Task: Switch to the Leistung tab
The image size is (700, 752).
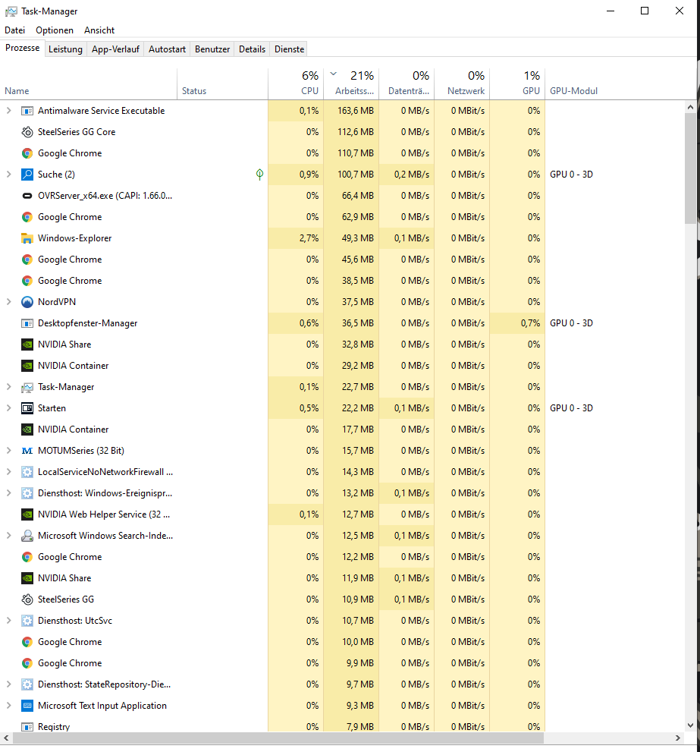Action: [x=66, y=49]
